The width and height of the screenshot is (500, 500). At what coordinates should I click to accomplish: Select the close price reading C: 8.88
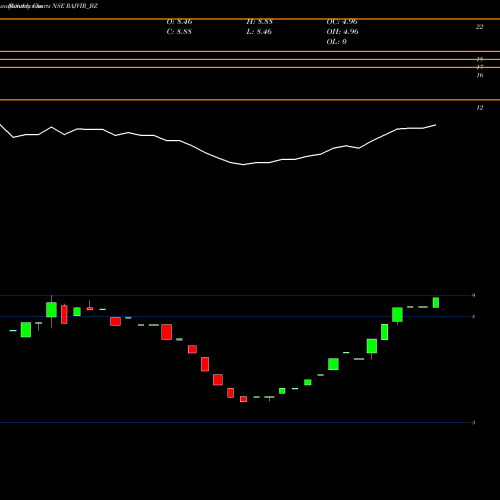[179, 32]
